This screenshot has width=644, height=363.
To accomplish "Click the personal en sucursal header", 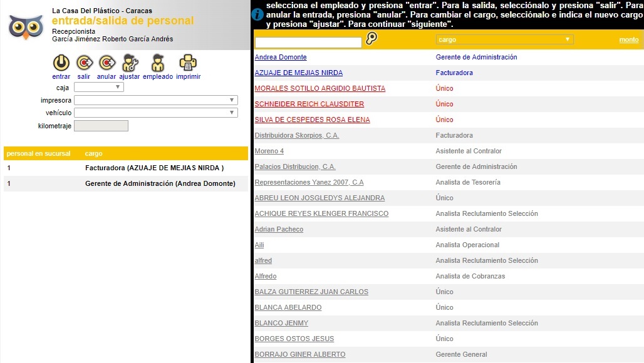I will [39, 153].
